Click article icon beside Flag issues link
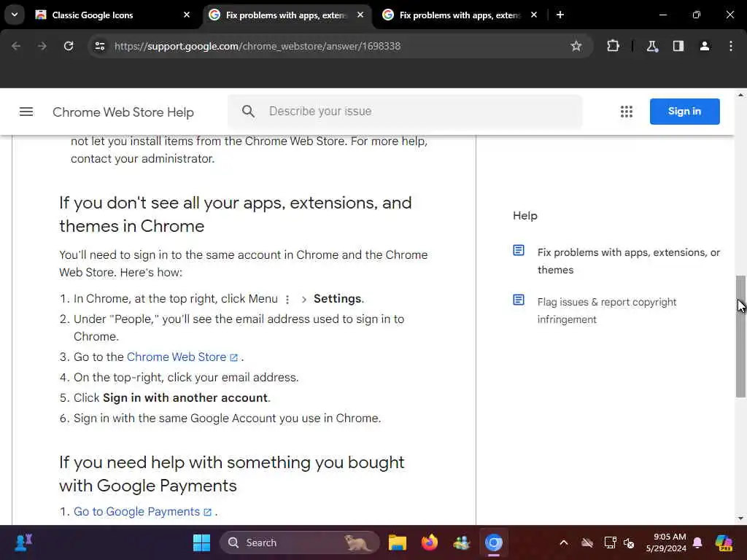 pos(519,300)
